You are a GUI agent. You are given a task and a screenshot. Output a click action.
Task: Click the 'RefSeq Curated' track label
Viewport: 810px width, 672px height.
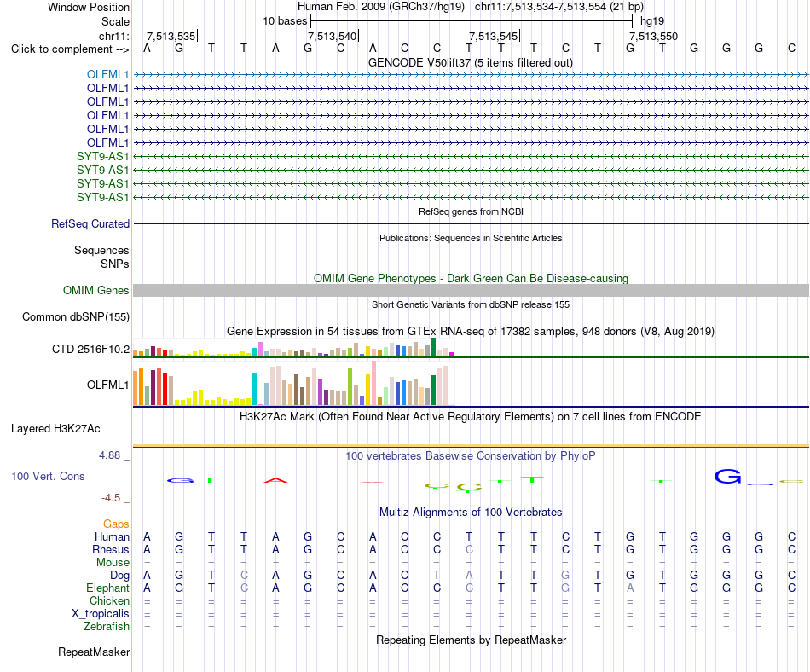tap(90, 223)
